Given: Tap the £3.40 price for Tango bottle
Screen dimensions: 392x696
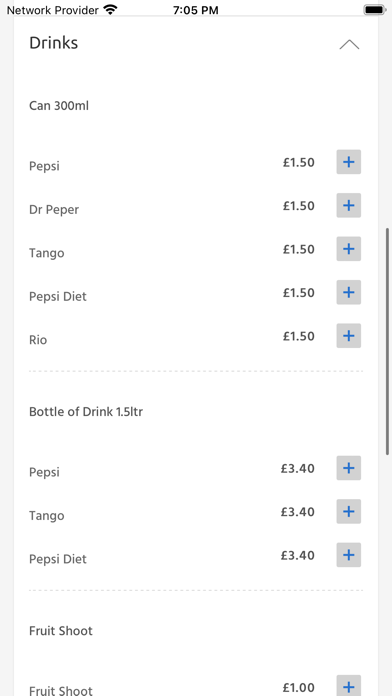Looking at the screenshot, I should pyautogui.click(x=297, y=512).
